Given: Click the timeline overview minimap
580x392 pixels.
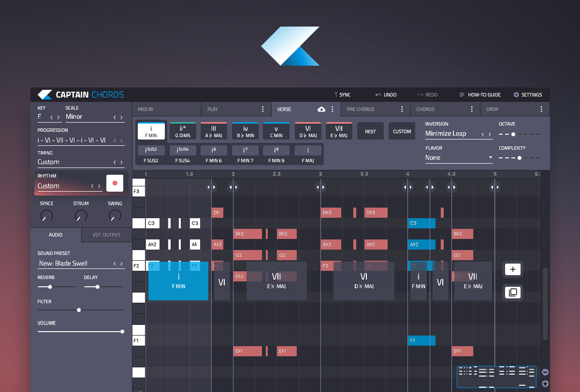Looking at the screenshot, I should tap(496, 377).
